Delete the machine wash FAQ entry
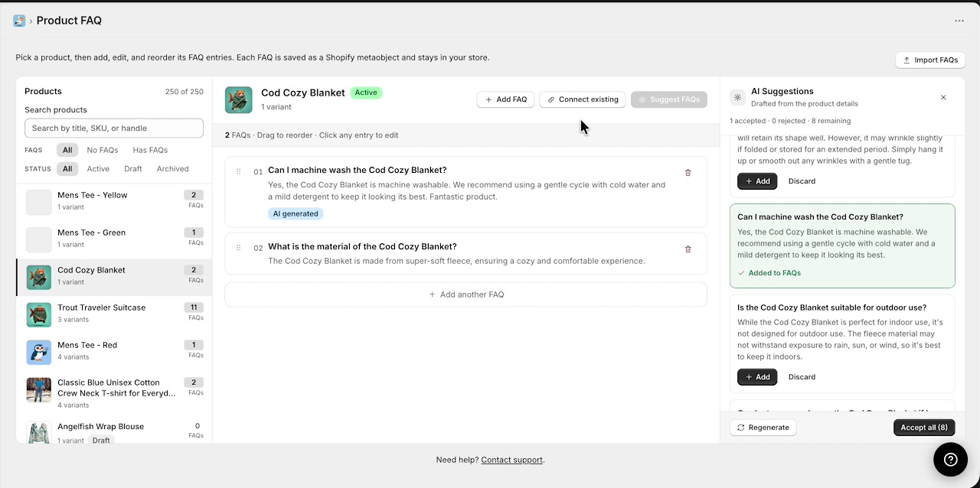Image resolution: width=980 pixels, height=488 pixels. point(688,173)
